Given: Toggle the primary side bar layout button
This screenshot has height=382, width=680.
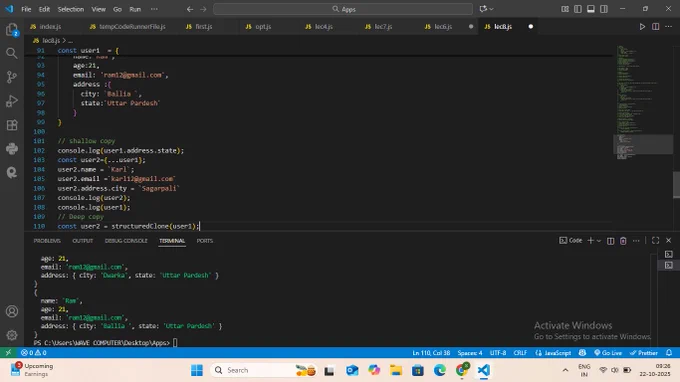Looking at the screenshot, I should click(x=578, y=9).
